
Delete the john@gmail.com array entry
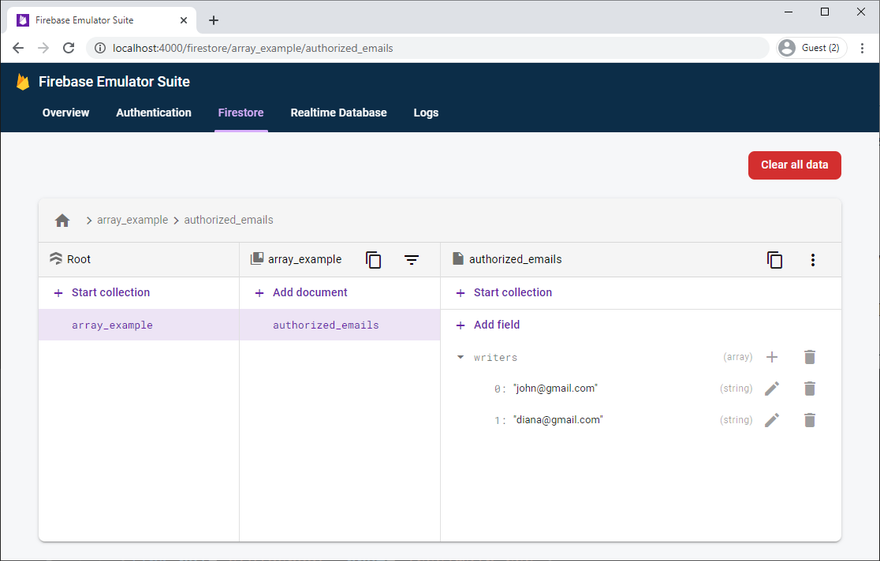tap(809, 388)
